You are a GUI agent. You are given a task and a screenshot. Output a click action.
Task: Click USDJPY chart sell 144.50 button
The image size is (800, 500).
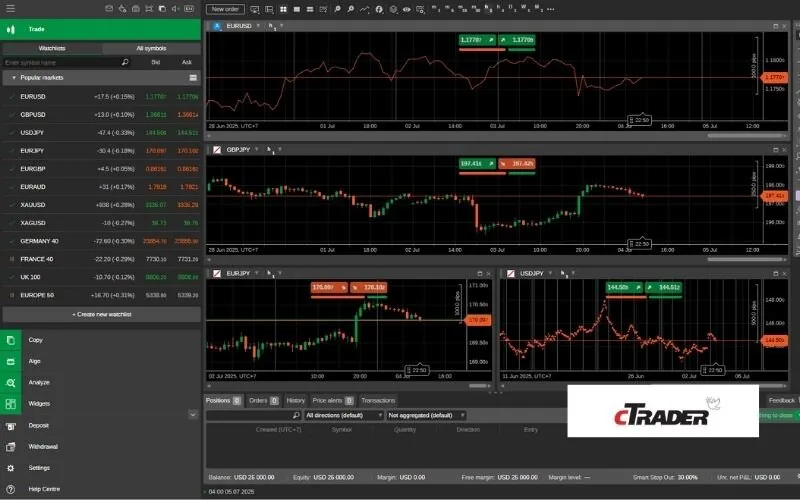(624, 287)
